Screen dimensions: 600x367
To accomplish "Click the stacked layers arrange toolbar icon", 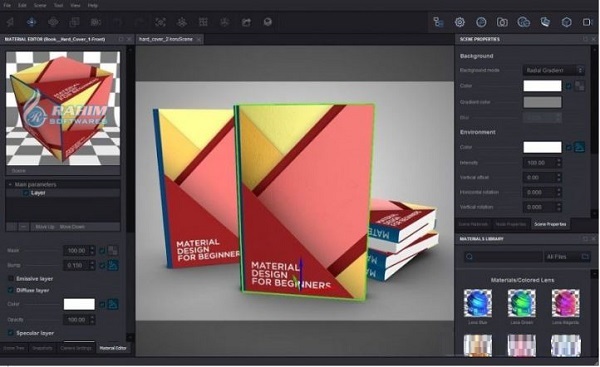I will pos(182,22).
